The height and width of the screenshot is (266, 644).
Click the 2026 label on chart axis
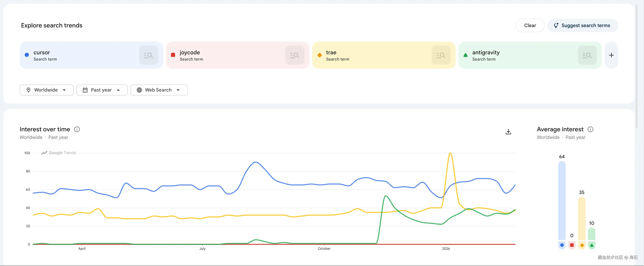click(x=446, y=249)
